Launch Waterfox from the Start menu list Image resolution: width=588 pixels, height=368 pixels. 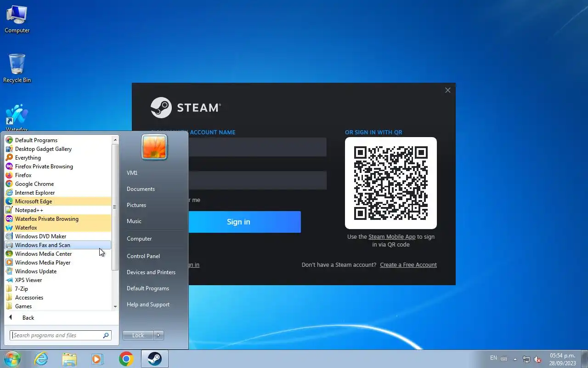(x=58, y=228)
